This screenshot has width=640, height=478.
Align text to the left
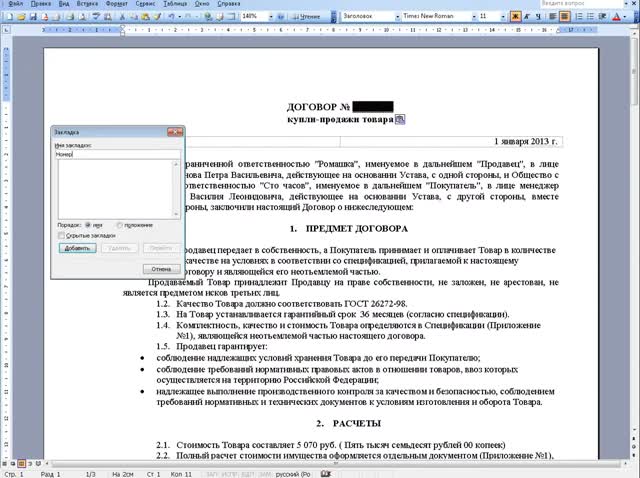click(553, 16)
